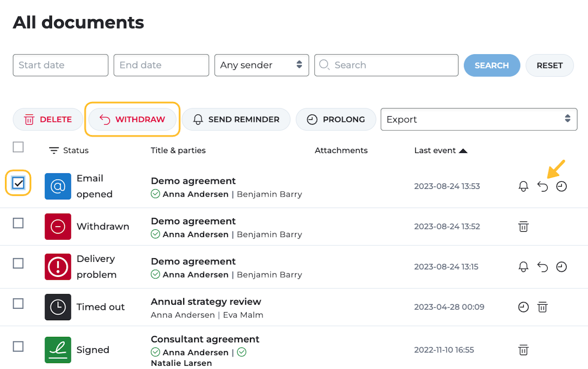Toggle the select-all checkbox in table header
588x369 pixels.
18,147
